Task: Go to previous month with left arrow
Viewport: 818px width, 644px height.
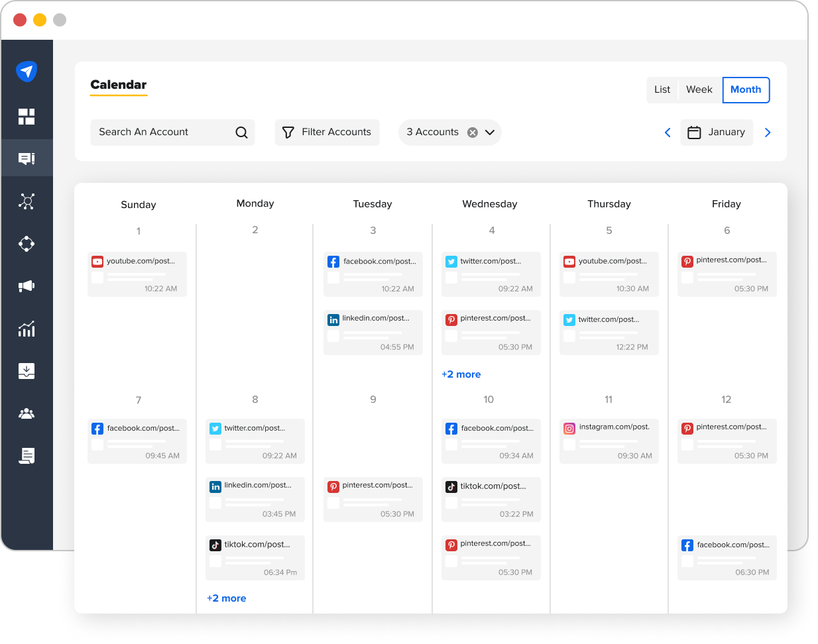Action: tap(668, 133)
